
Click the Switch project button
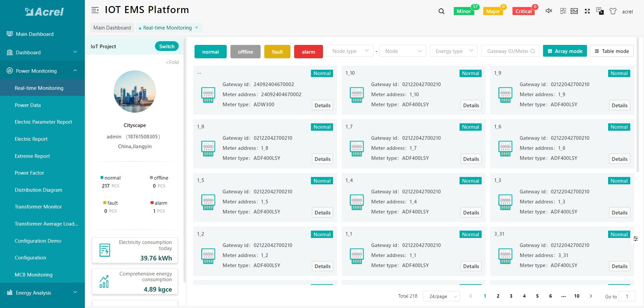pyautogui.click(x=167, y=46)
